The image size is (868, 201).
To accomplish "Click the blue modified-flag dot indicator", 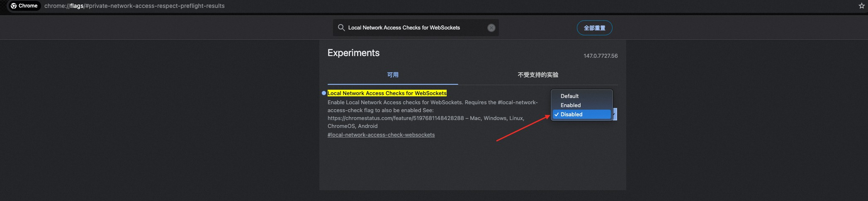I will 324,93.
